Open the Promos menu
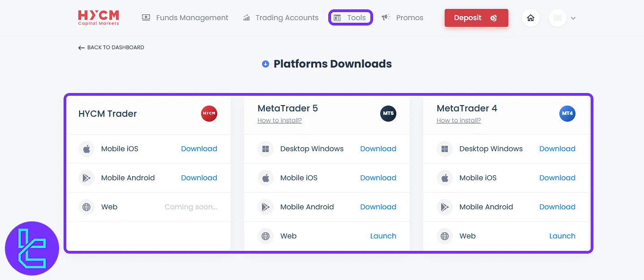This screenshot has height=280, width=644. [402, 18]
